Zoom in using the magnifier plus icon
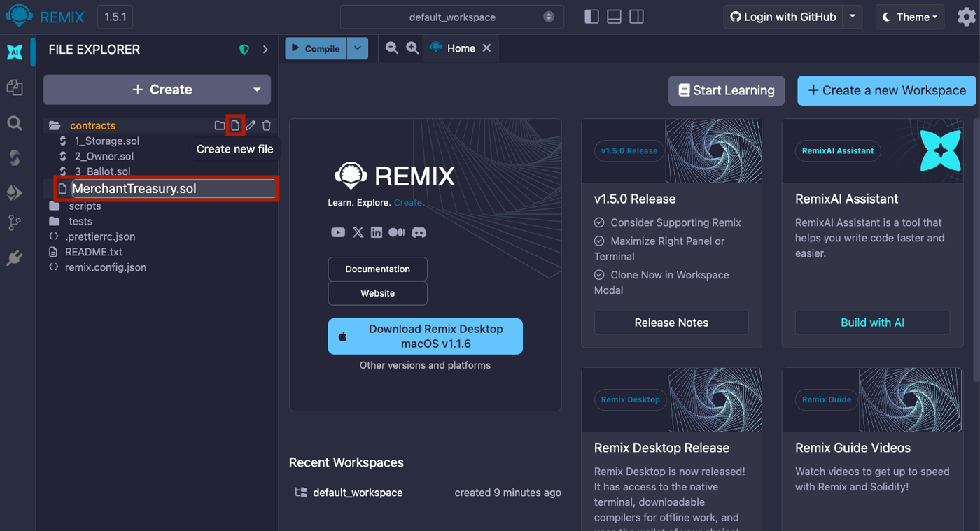The height and width of the screenshot is (531, 980). tap(413, 48)
